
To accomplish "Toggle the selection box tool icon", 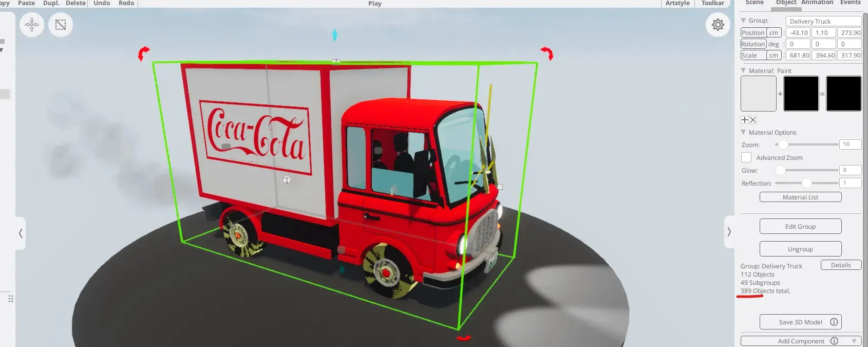I will (x=61, y=25).
